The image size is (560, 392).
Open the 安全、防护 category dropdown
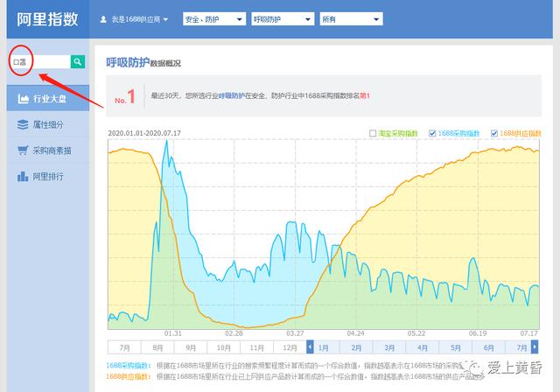click(213, 19)
